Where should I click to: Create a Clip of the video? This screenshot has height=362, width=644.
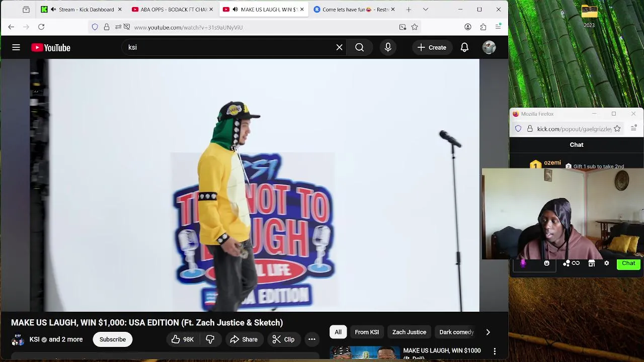pos(284,339)
